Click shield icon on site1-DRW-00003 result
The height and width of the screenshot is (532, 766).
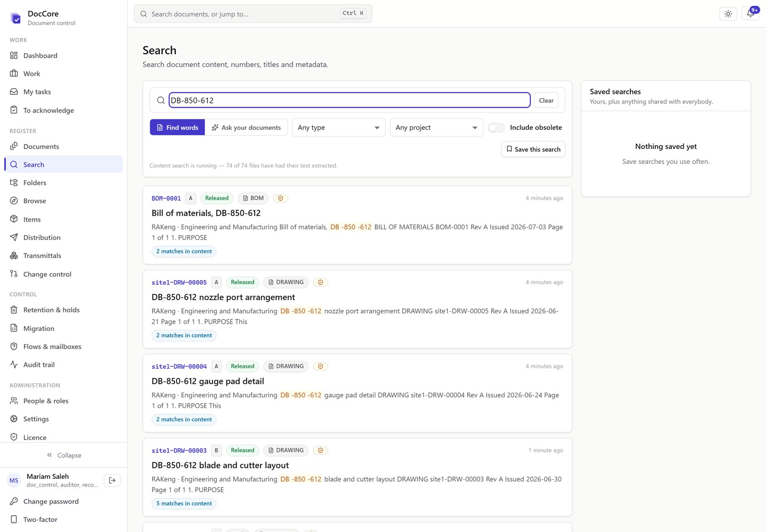click(320, 451)
